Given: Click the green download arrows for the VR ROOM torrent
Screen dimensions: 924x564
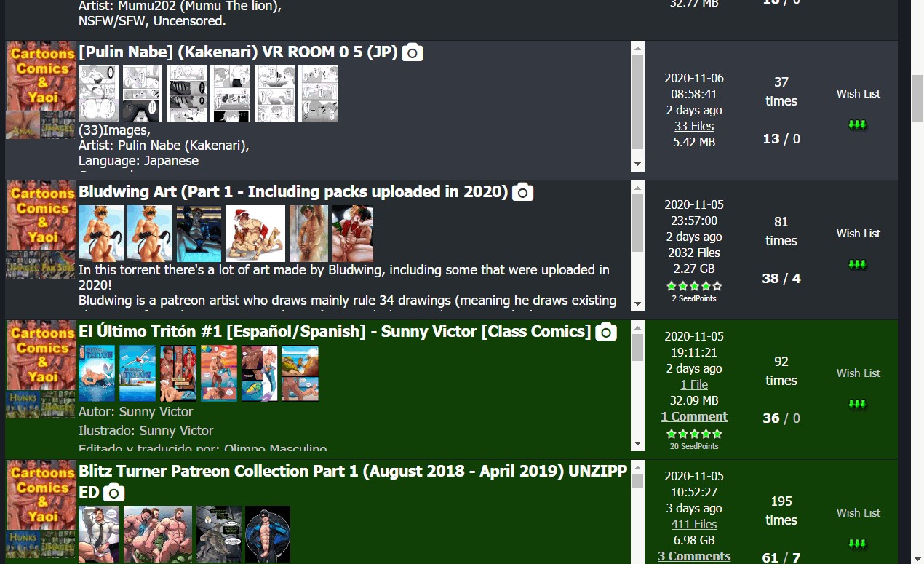Looking at the screenshot, I should 857,124.
